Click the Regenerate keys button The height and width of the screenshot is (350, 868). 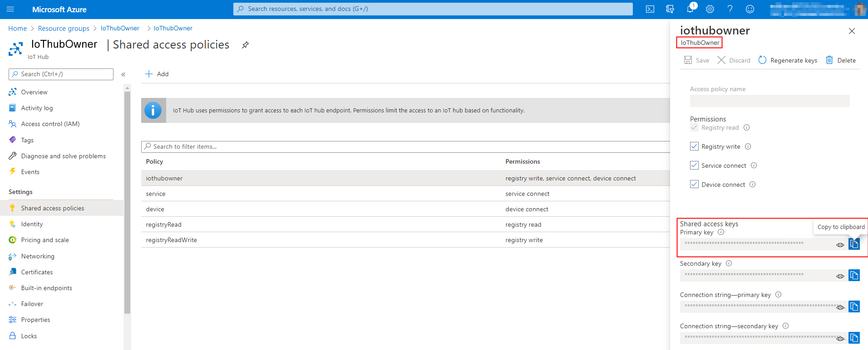(x=788, y=60)
